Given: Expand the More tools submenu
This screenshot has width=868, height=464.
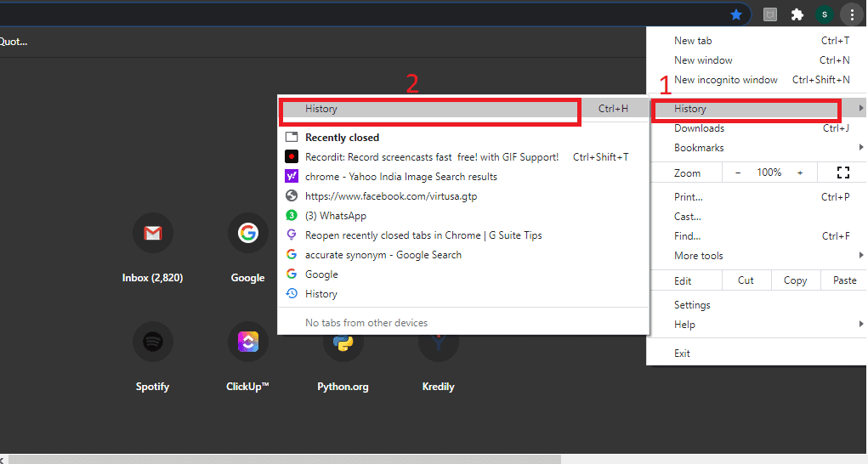Looking at the screenshot, I should tap(756, 256).
